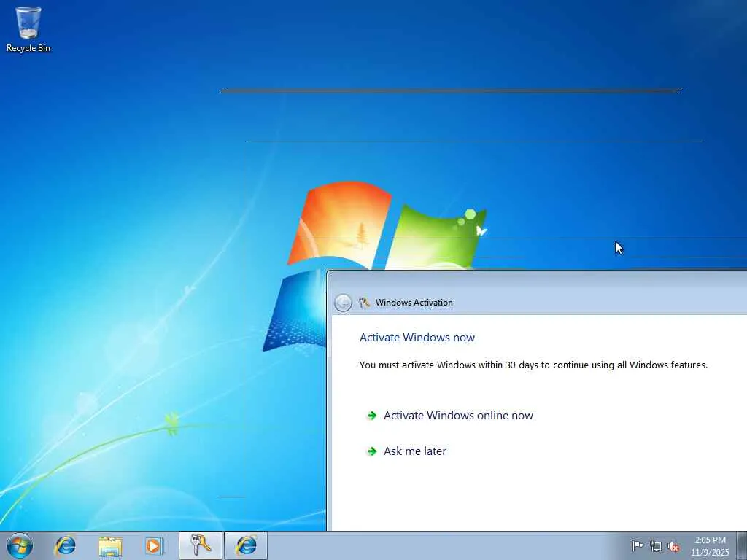Click the Windows Activation title text

click(x=414, y=303)
